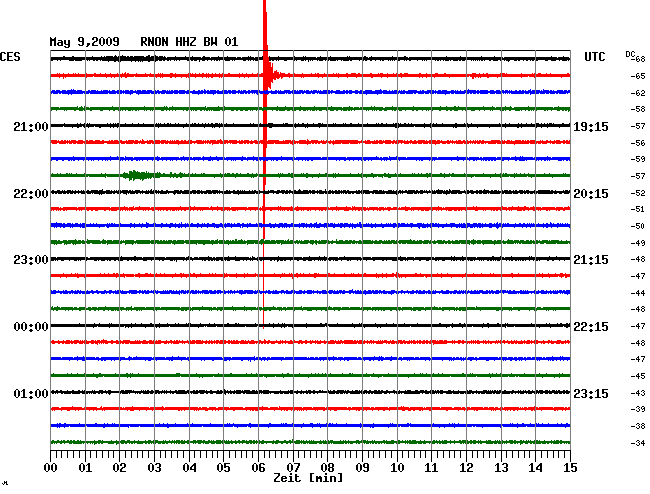Select the 21:00 CES time label

click(x=31, y=126)
